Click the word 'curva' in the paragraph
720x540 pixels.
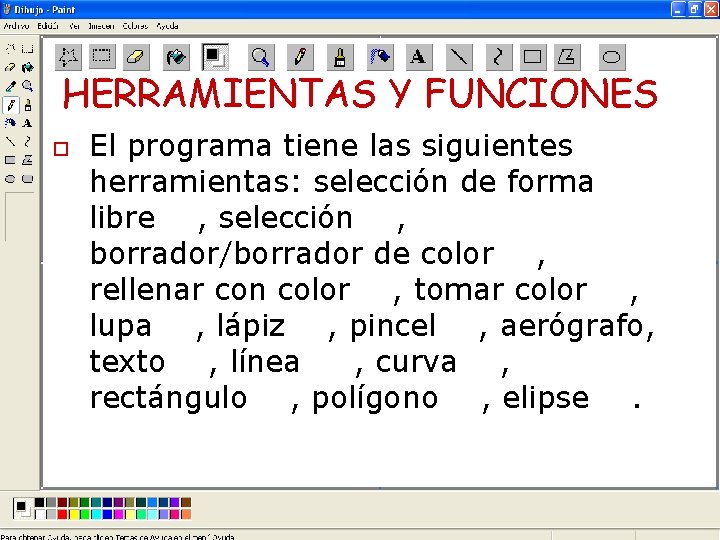coord(416,362)
